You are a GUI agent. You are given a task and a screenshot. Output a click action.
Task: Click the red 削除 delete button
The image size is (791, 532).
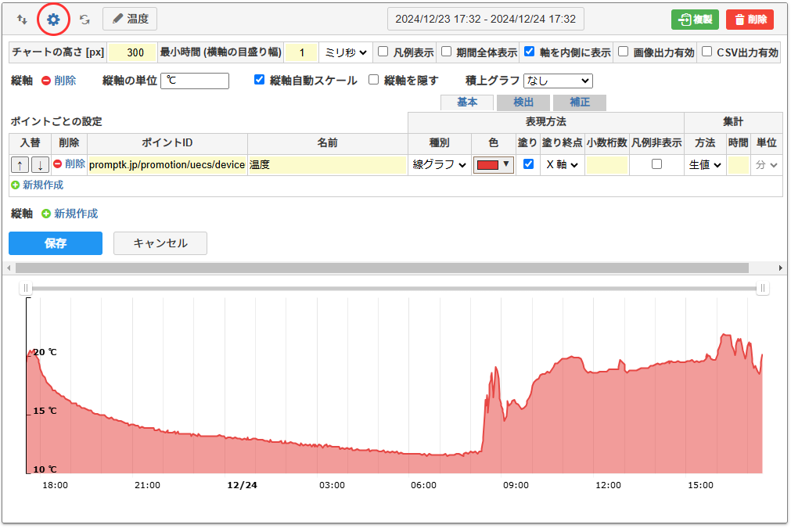click(x=750, y=20)
